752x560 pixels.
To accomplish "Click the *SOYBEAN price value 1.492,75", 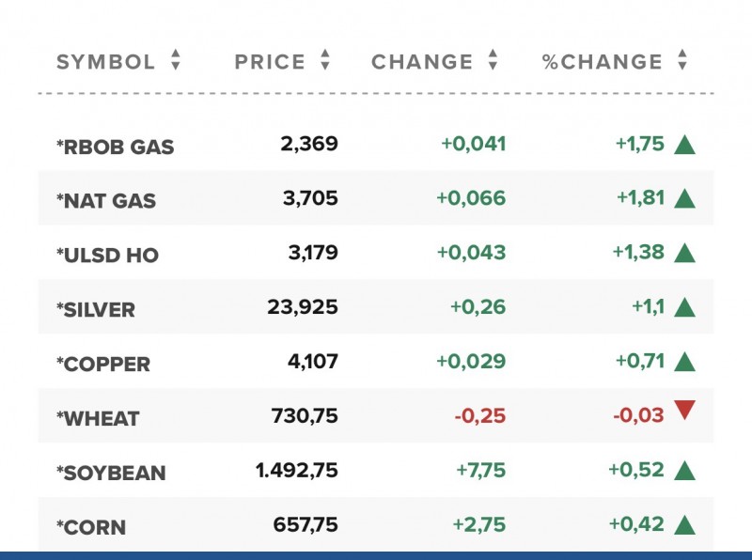I will pyautogui.click(x=296, y=470).
